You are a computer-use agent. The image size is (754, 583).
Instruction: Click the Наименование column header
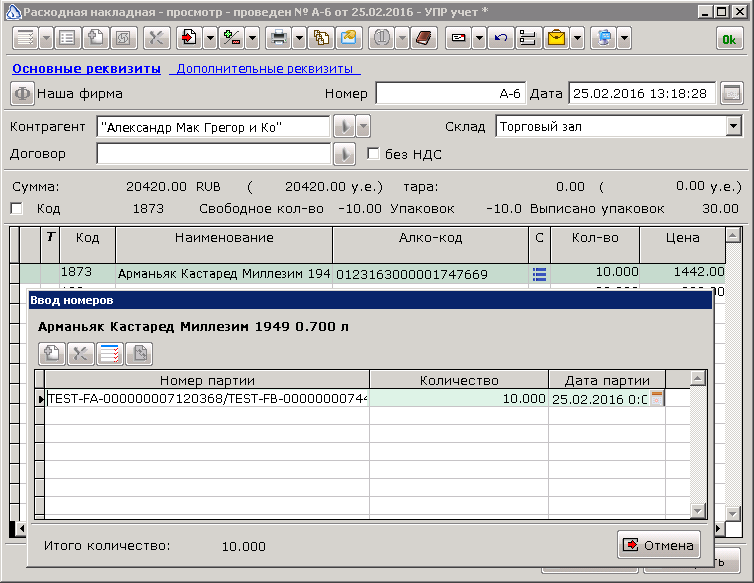tap(224, 245)
